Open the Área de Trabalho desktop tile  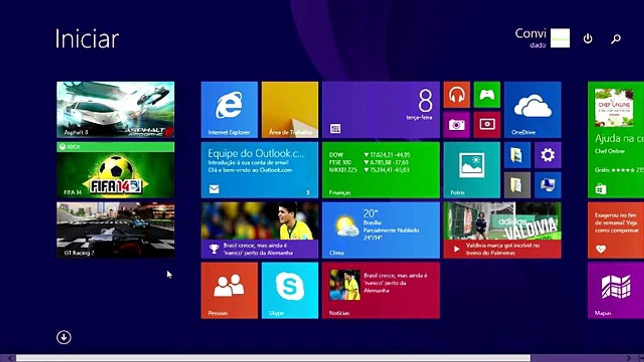point(290,110)
